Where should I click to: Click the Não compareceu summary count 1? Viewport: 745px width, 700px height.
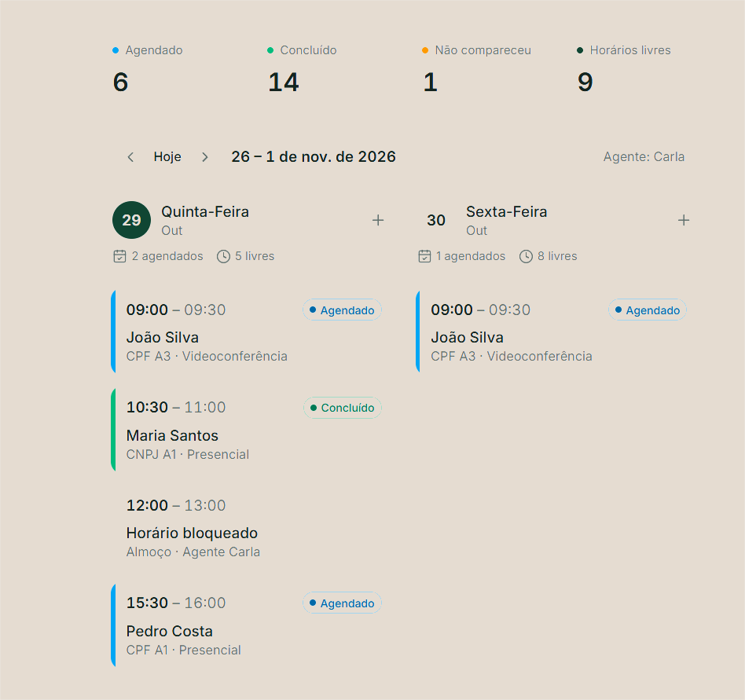[x=430, y=82]
